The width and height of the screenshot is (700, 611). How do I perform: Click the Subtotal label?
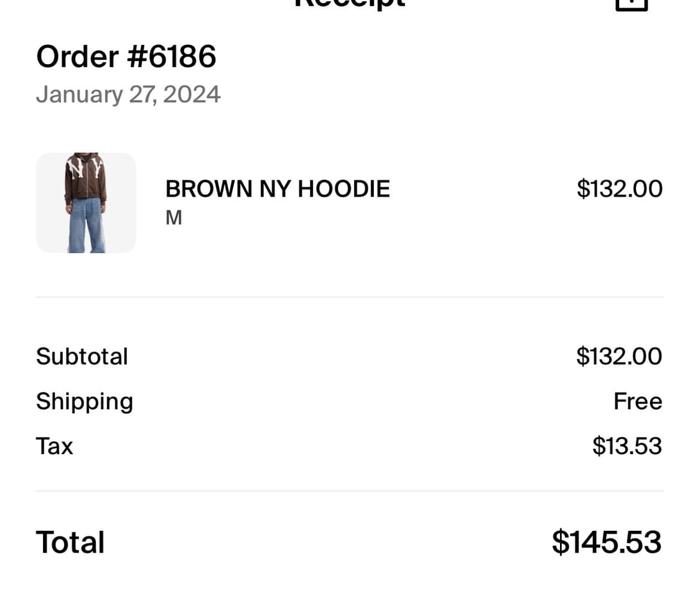point(82,357)
